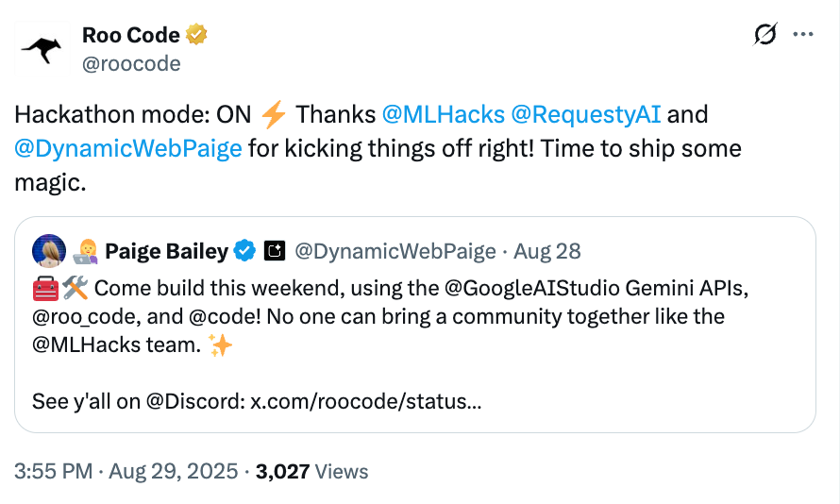Click the Aug 28 quoted tweet date
The width and height of the screenshot is (840, 504).
pyautogui.click(x=547, y=251)
